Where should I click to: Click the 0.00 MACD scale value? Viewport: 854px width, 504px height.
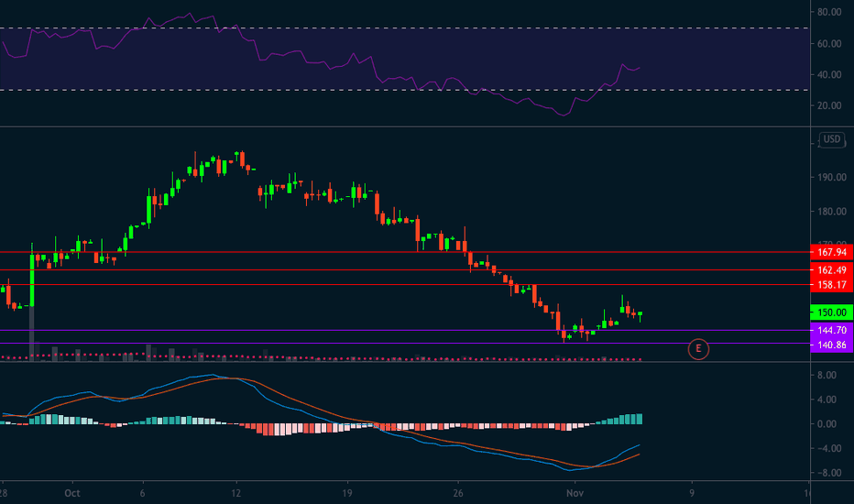point(827,424)
